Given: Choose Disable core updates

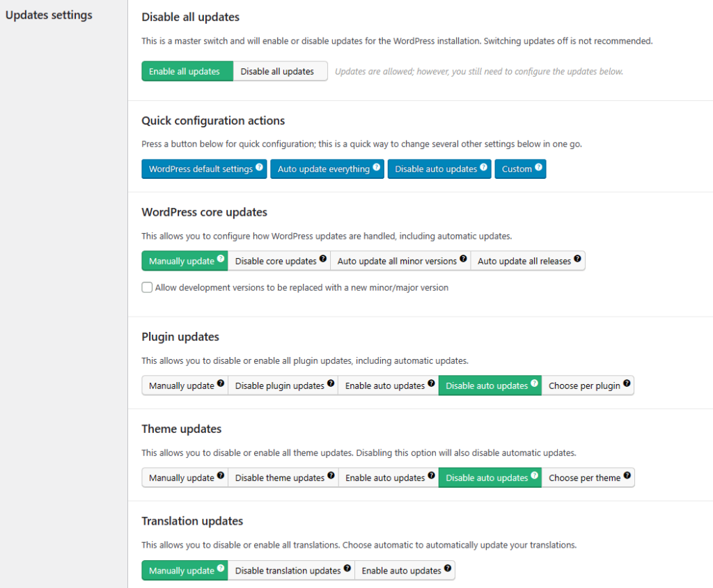Looking at the screenshot, I should point(279,261).
